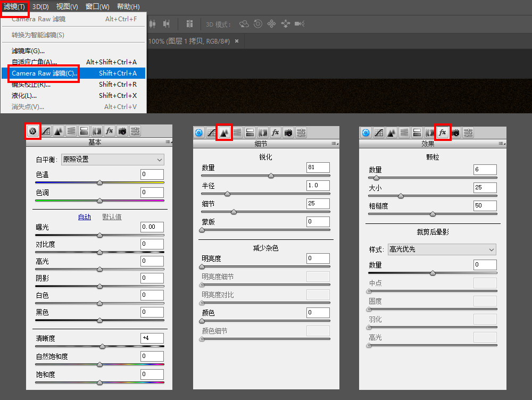
Task: Open the 细节 panel flyout menu icon
Action: coord(335,144)
